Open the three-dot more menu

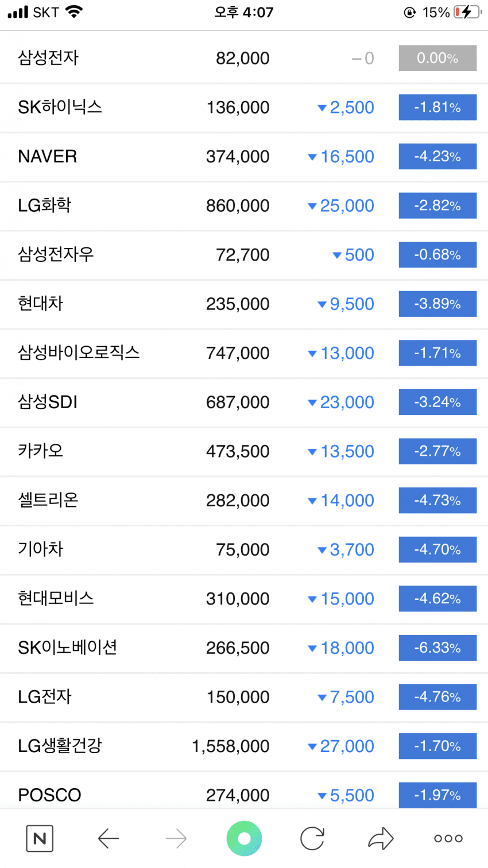[x=448, y=839]
